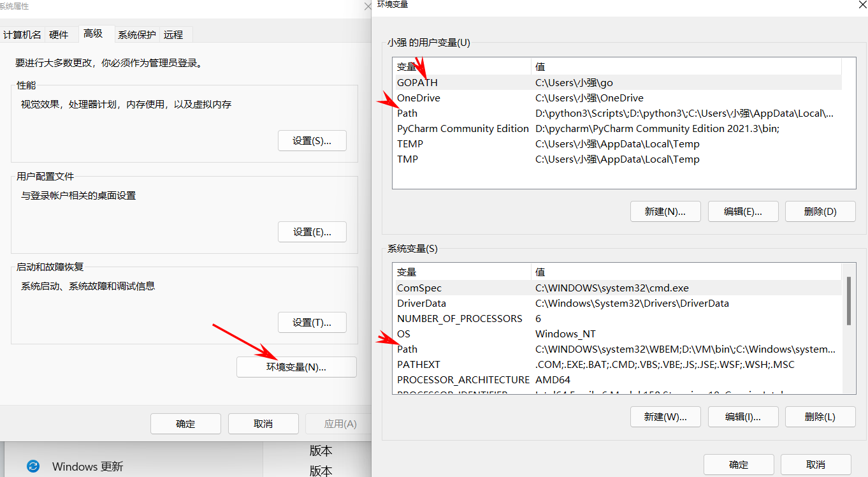
Task: Open performance 设置(S)... button
Action: click(312, 141)
